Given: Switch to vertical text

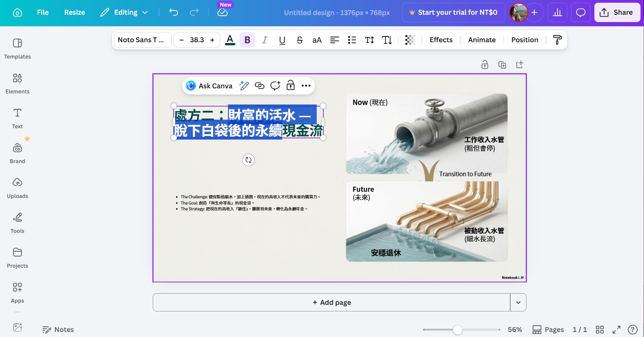Looking at the screenshot, I should 387,40.
